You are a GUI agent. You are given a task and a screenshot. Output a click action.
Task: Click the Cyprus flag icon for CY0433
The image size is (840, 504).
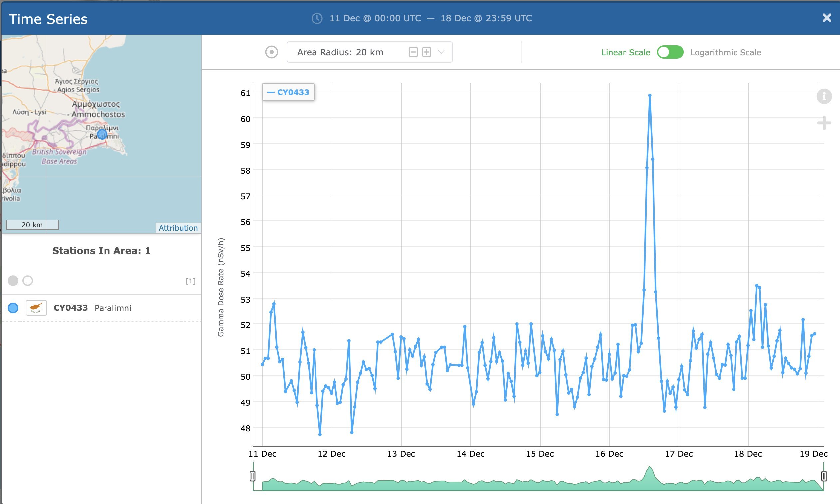(x=36, y=308)
